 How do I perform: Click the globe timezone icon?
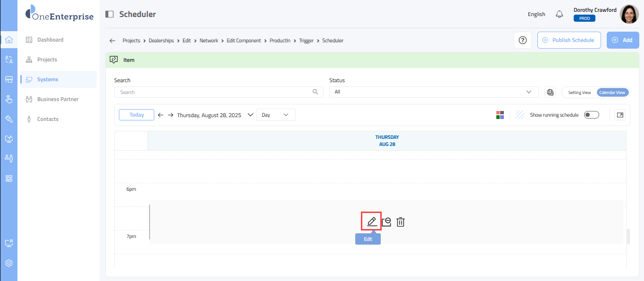tap(550, 92)
